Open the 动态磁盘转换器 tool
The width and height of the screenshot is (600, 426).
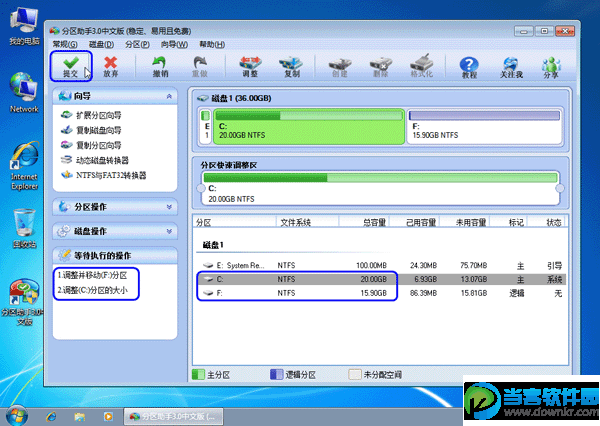[95, 160]
